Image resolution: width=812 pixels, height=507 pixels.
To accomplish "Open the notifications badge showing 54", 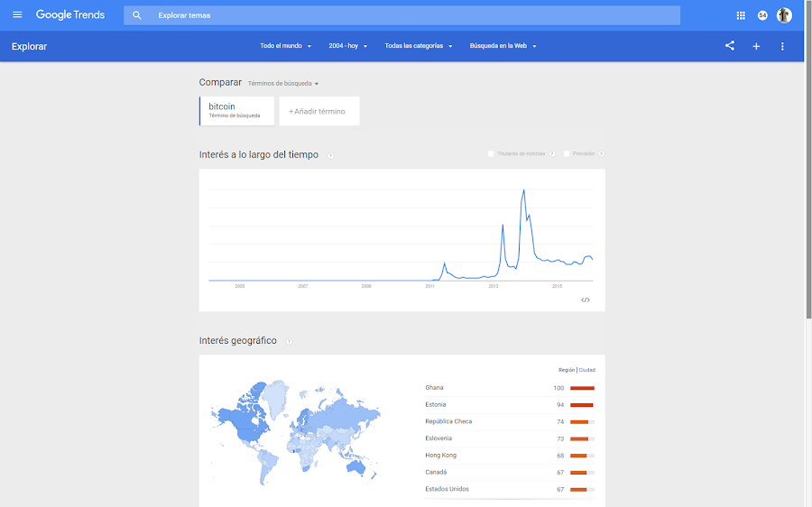I will click(762, 15).
